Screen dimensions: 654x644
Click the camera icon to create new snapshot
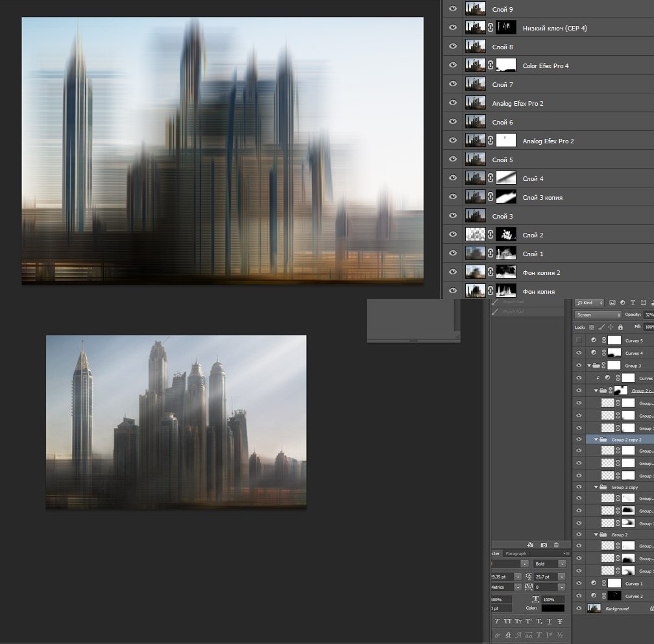pyautogui.click(x=544, y=545)
